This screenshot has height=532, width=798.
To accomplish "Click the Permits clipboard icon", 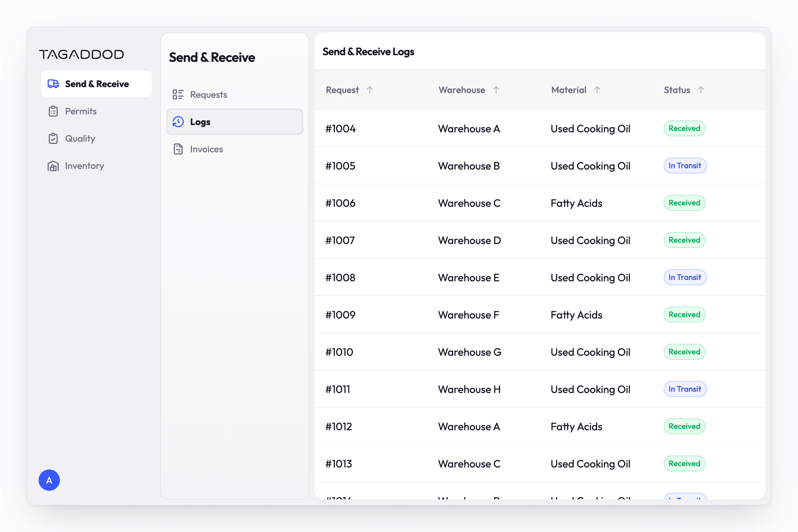I will (x=53, y=111).
